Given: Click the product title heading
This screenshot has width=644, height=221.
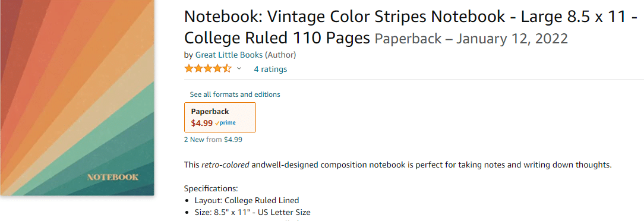Looking at the screenshot, I should [x=410, y=27].
